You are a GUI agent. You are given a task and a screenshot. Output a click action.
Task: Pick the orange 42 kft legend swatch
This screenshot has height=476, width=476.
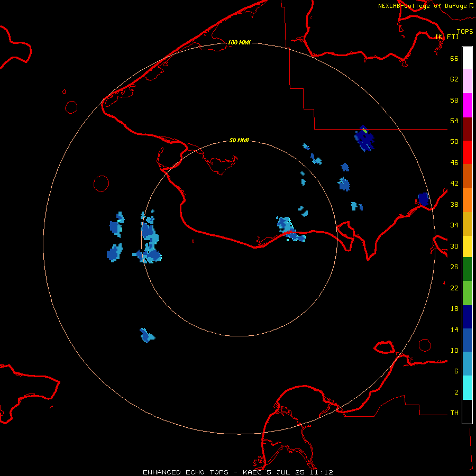pyautogui.click(x=467, y=200)
